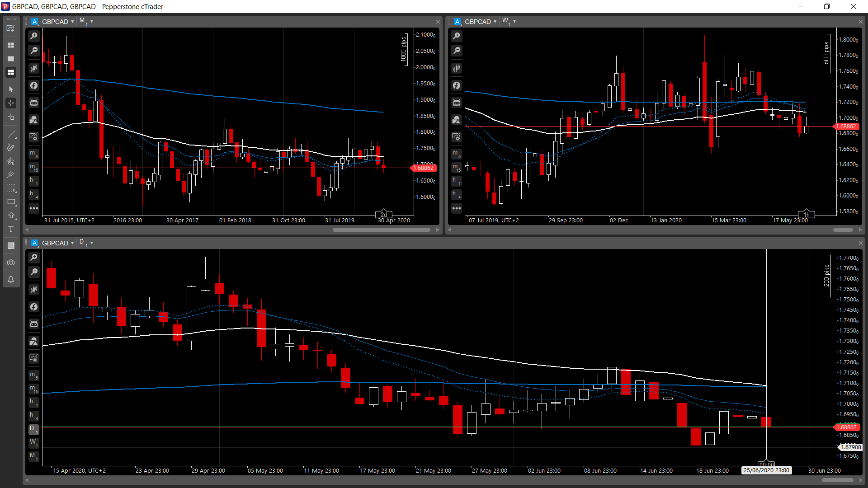
Task: Select the pencil freehand drawing tool
Action: click(x=11, y=147)
